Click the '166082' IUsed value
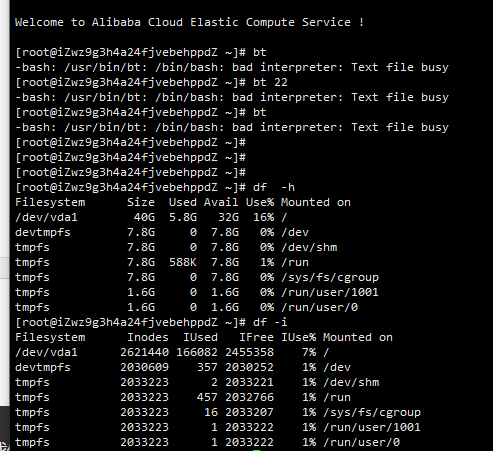Screen dimensions: 493x451 tap(197, 352)
